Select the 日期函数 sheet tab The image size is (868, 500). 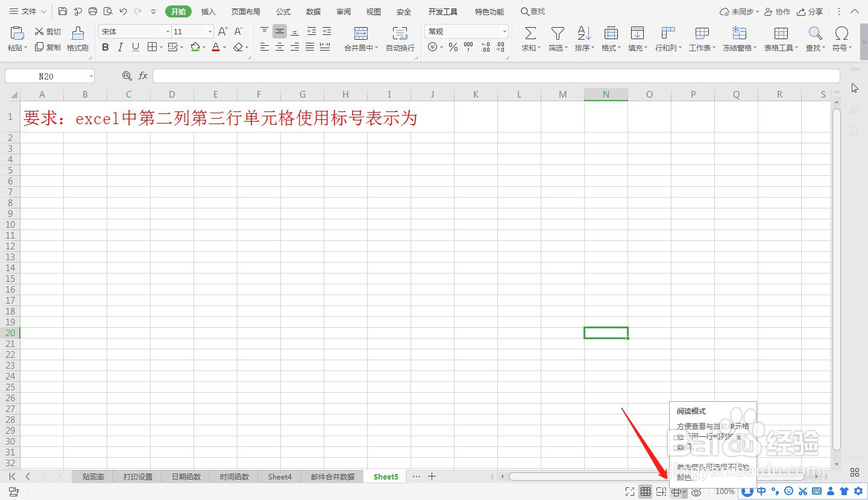pyautogui.click(x=186, y=476)
